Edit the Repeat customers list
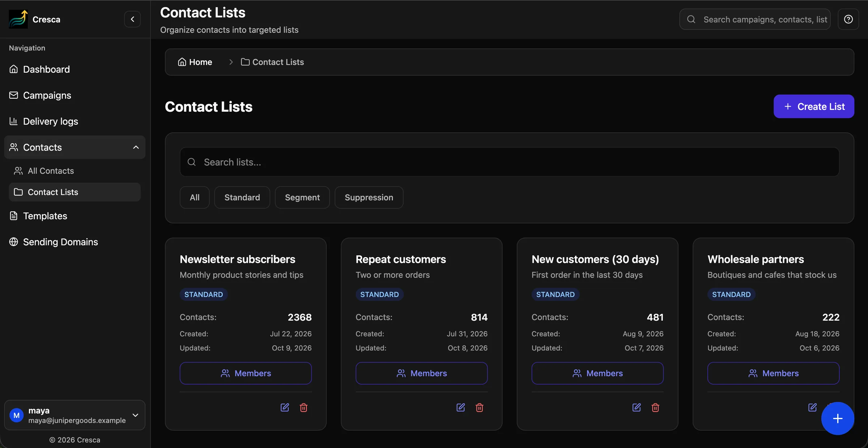 tap(461, 408)
